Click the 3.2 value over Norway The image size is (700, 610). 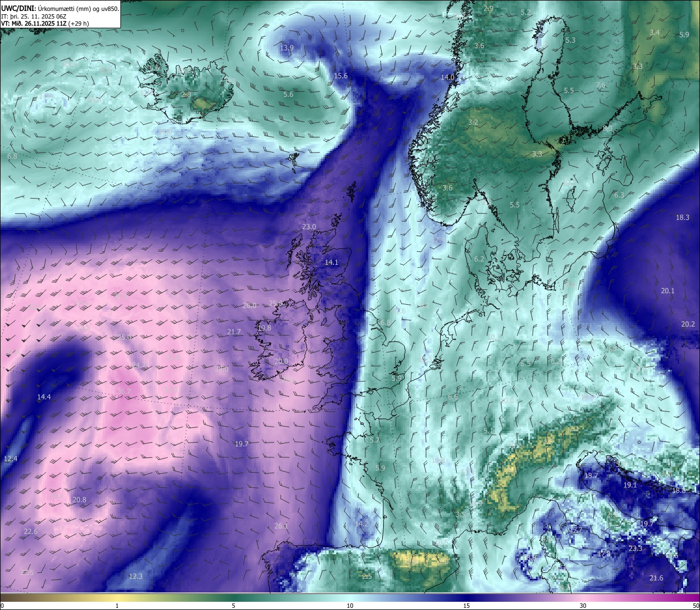pyautogui.click(x=474, y=123)
